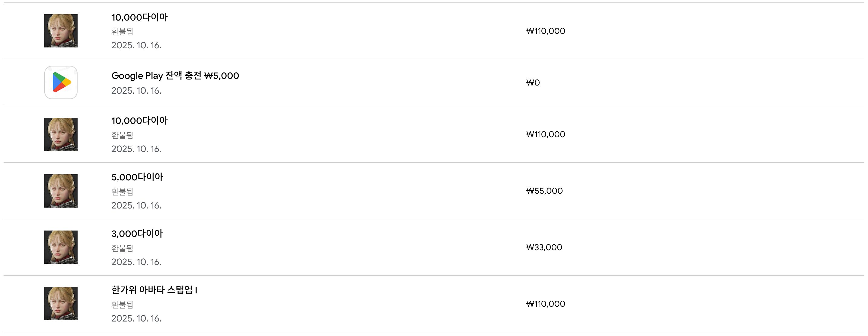The image size is (868, 336).
Task: Select the 한가위 아바타 스탭업 I title
Action: [x=154, y=290]
